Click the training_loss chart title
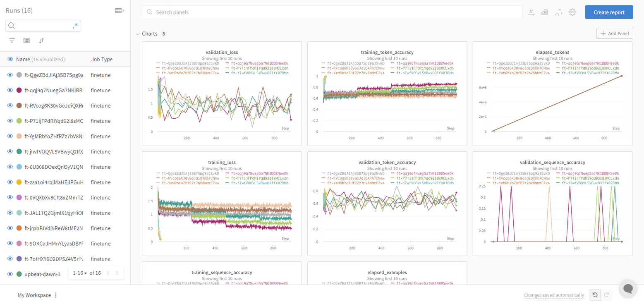Screen dimensions: 644x304 point(222,163)
